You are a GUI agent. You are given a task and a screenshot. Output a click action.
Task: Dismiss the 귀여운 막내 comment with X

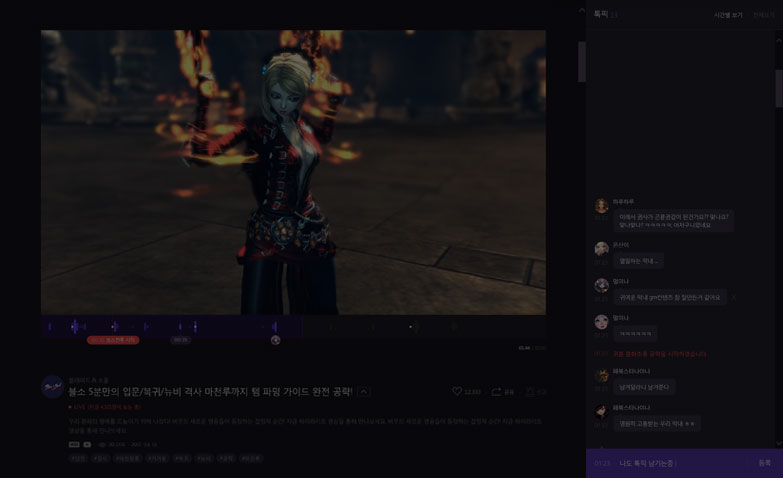[734, 297]
